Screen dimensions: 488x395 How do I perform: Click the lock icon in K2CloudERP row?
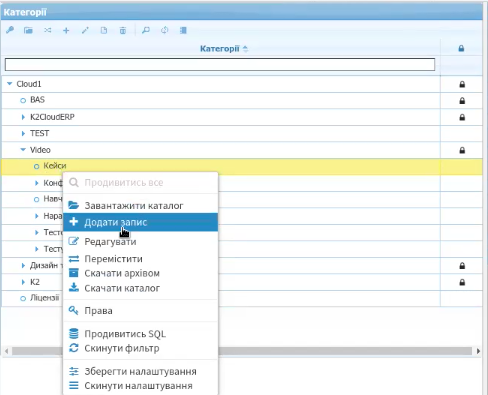462,117
